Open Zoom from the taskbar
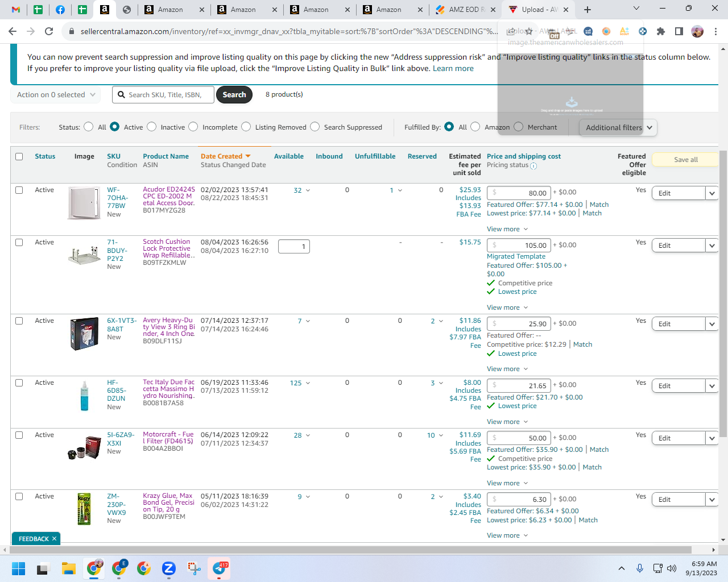Screen dimensions: 728x582 168,568
